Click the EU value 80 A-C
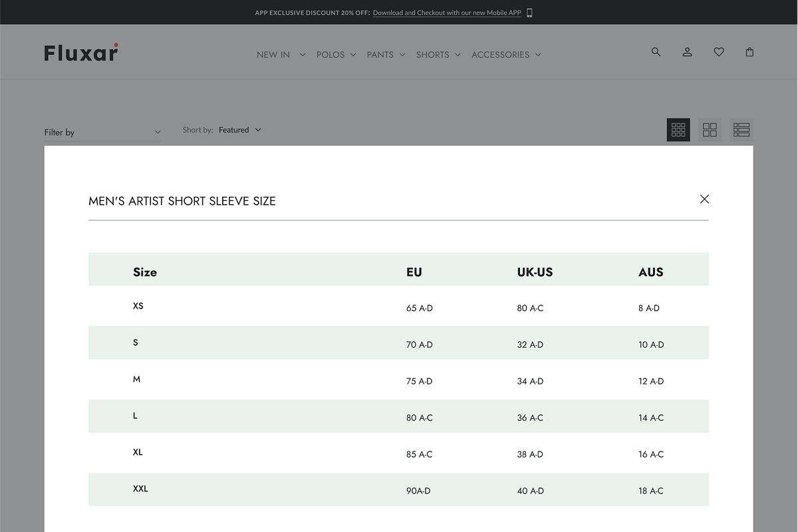 pyautogui.click(x=420, y=418)
